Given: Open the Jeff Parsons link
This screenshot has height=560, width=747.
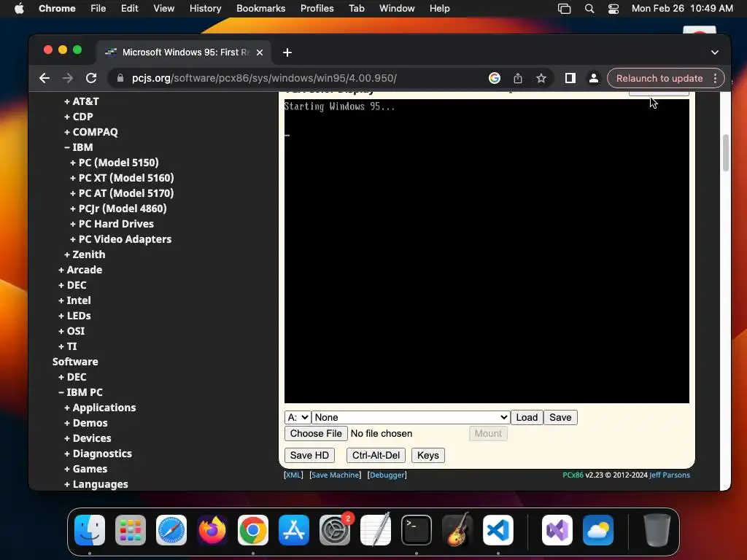Looking at the screenshot, I should [x=670, y=475].
